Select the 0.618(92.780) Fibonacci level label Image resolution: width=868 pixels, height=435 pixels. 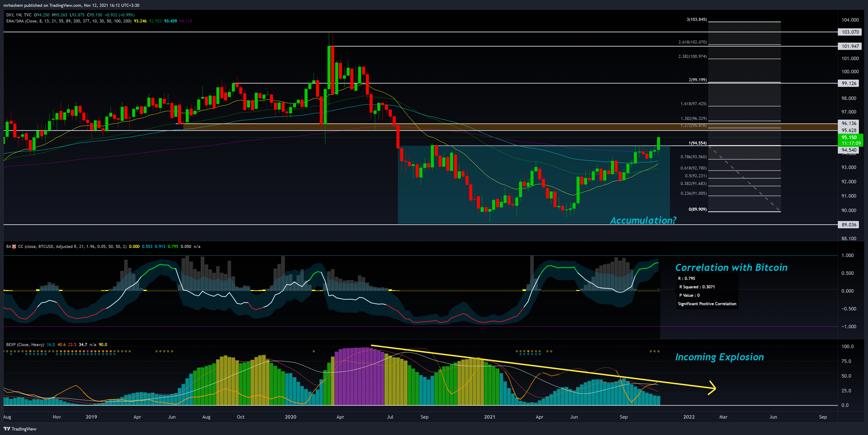[694, 168]
